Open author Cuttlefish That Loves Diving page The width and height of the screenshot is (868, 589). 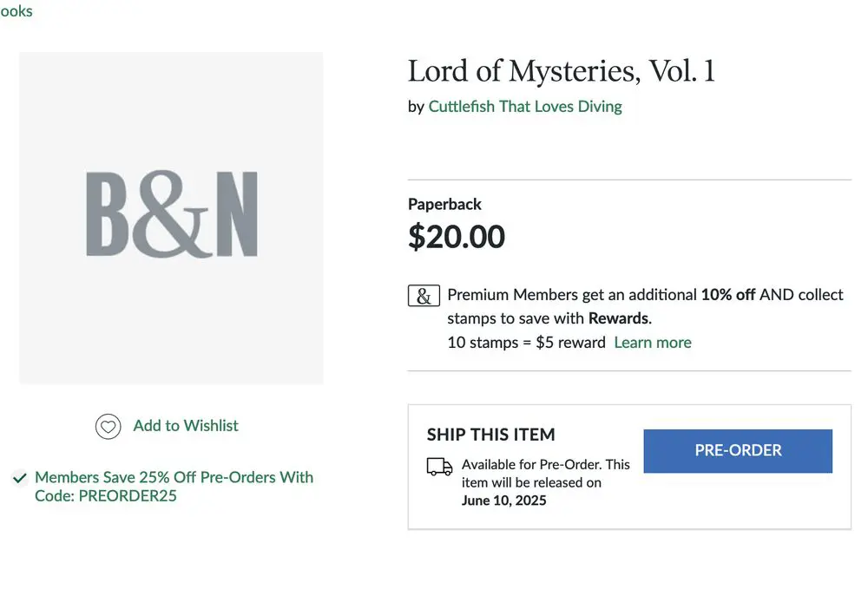tap(525, 107)
